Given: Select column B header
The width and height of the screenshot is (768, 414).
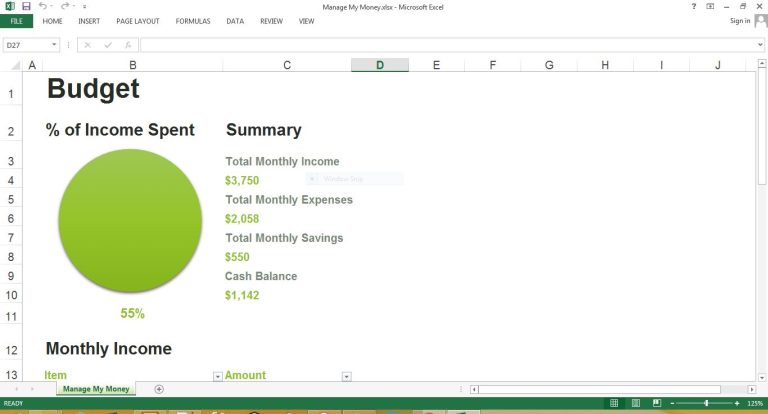Looking at the screenshot, I should click(x=133, y=65).
